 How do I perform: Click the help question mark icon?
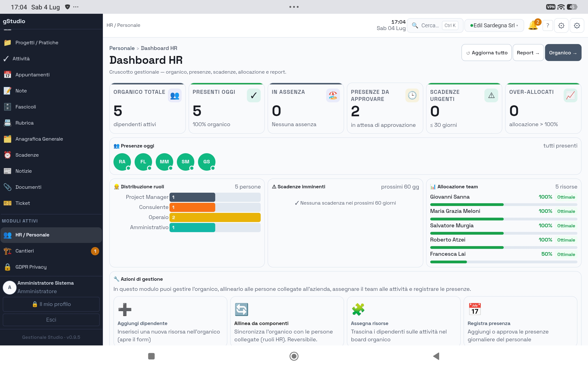548,25
